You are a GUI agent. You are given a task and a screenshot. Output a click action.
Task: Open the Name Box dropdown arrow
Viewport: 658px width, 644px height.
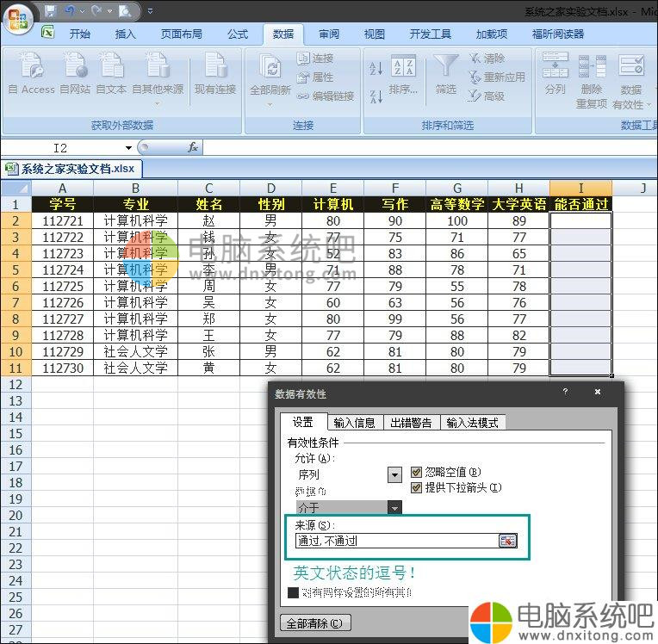(x=128, y=148)
